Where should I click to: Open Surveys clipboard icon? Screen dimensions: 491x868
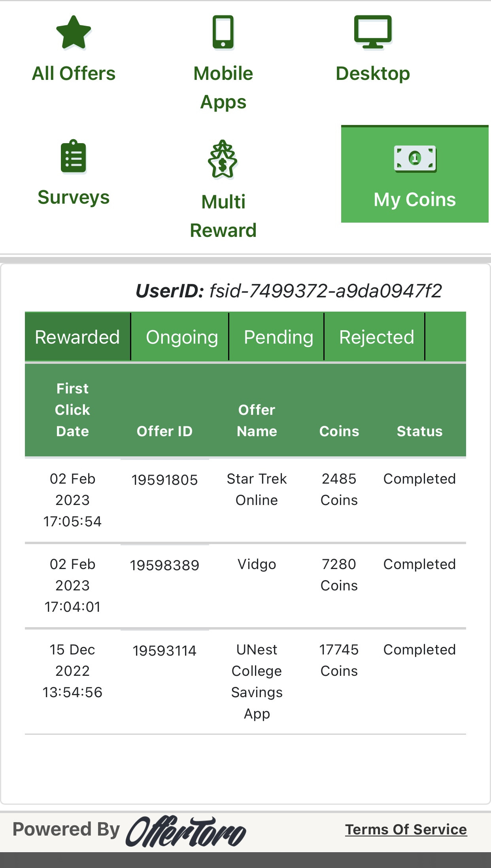(74, 157)
